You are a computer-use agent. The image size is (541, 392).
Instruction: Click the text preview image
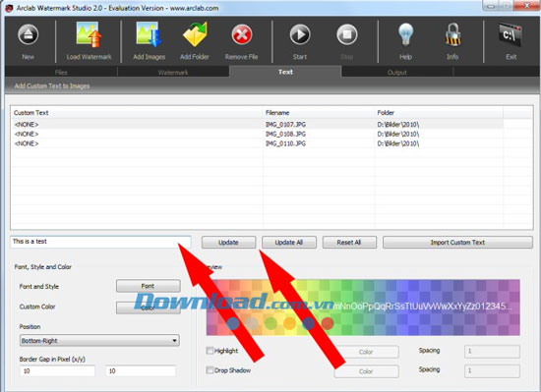tap(363, 308)
